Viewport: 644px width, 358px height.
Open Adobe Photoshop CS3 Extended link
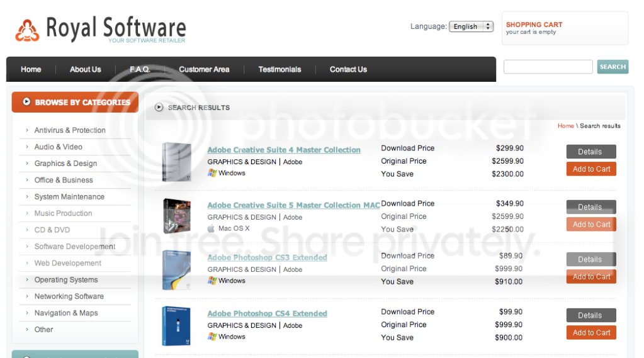click(268, 257)
